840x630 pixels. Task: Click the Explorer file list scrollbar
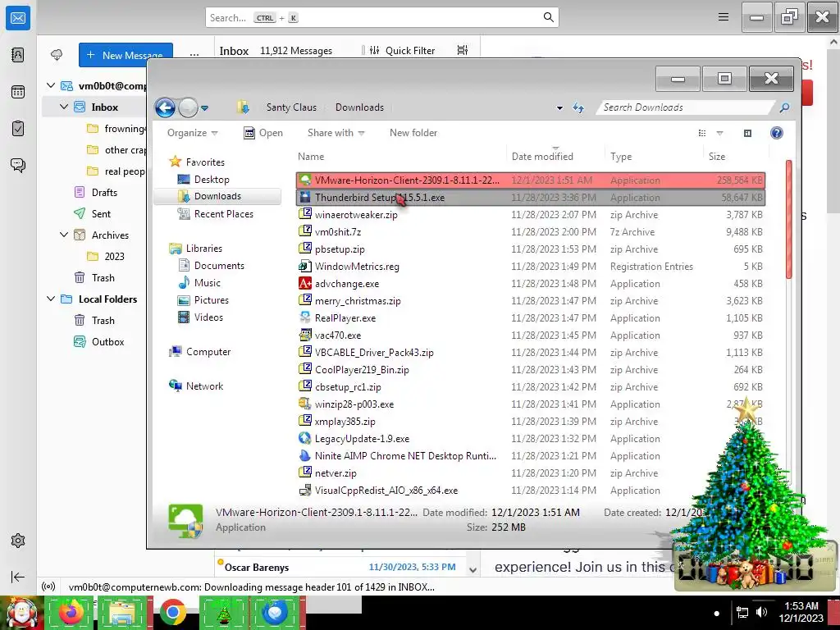coord(788,219)
